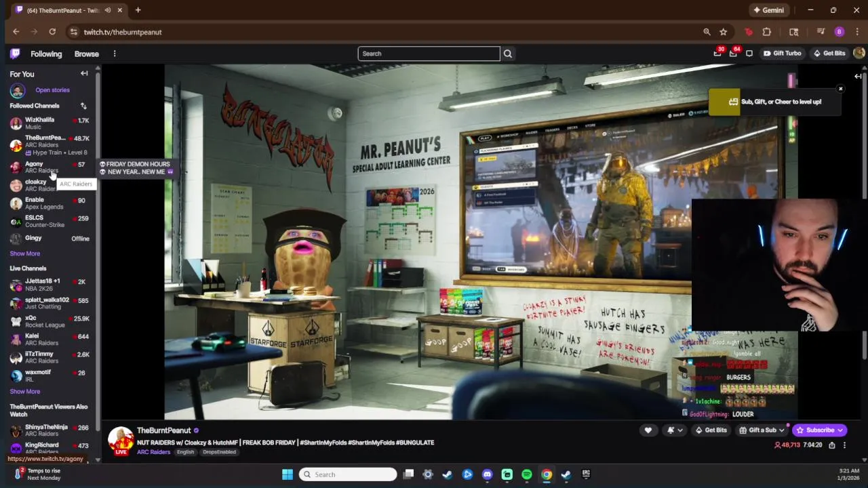
Task: Click the Twitch logo home icon
Action: pyautogui.click(x=15, y=54)
